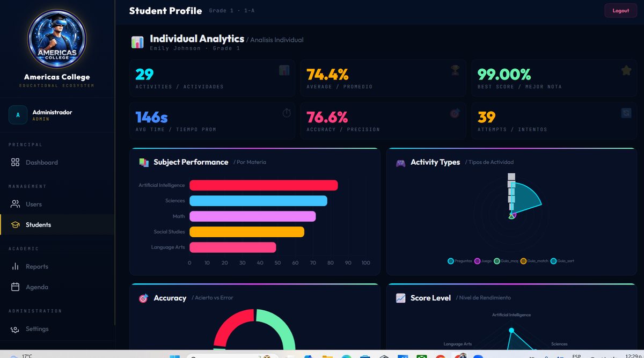This screenshot has width=644, height=358.
Task: Click the purple Math bar
Action: point(252,216)
